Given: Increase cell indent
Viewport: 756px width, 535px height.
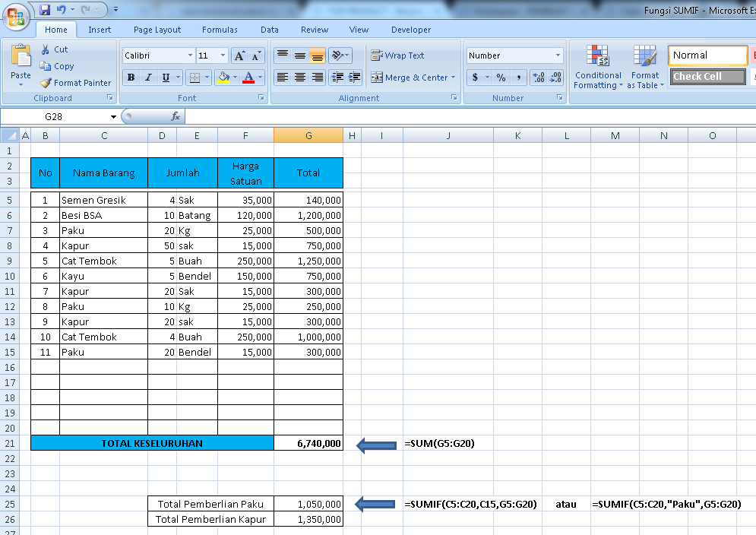Looking at the screenshot, I should (x=354, y=78).
